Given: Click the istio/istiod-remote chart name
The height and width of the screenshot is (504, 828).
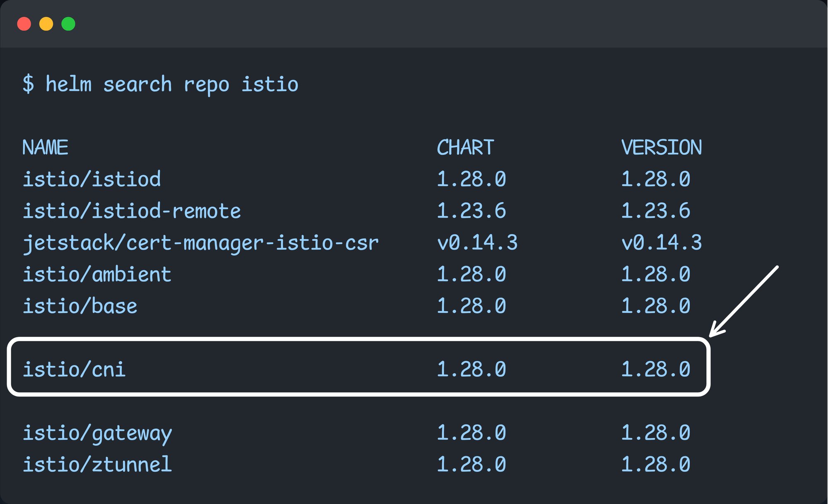Looking at the screenshot, I should click(x=132, y=211).
